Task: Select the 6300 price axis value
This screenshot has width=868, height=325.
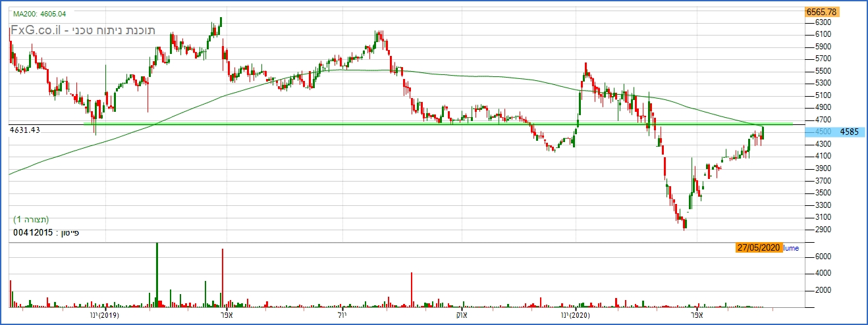Action: click(x=824, y=22)
